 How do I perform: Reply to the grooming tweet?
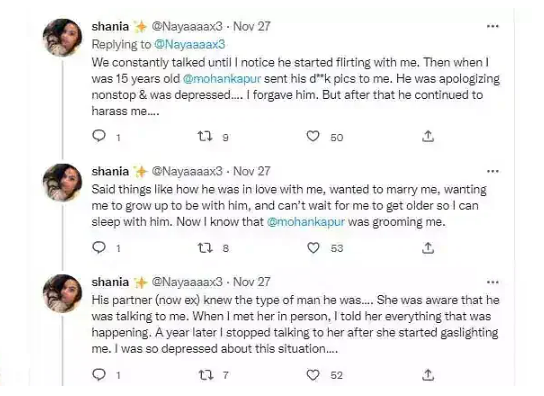[99, 247]
